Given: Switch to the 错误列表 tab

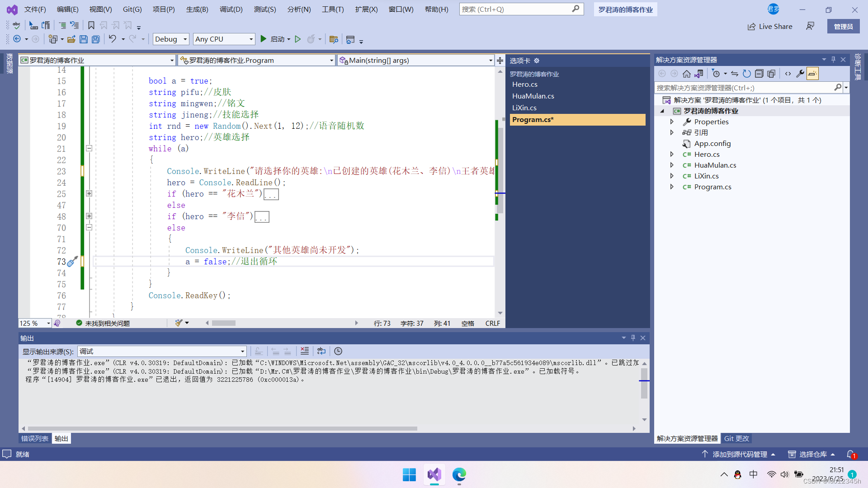Looking at the screenshot, I should pyautogui.click(x=35, y=438).
